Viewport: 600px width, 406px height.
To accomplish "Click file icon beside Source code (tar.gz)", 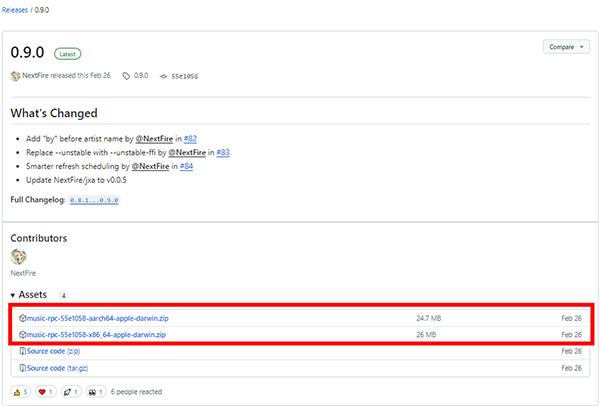I will (23, 368).
